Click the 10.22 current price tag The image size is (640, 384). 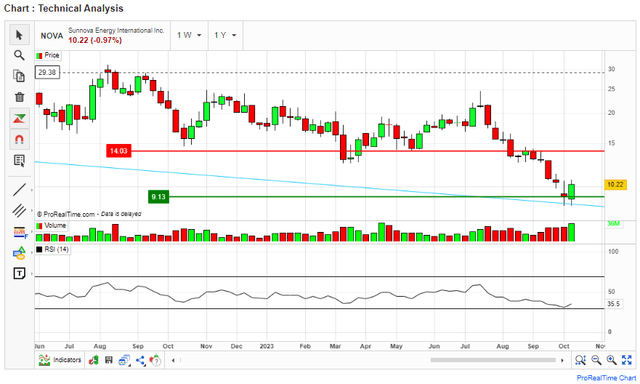[616, 184]
